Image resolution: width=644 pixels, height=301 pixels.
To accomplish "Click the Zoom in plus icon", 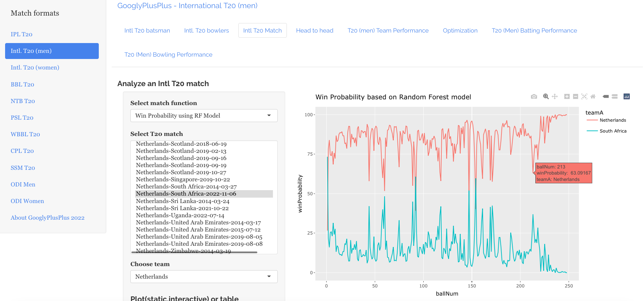I will 567,97.
